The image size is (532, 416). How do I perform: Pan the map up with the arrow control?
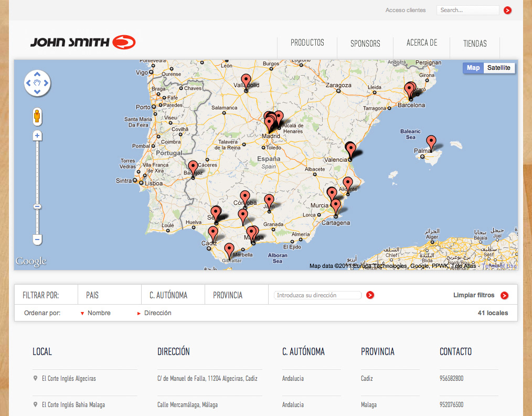click(x=37, y=75)
